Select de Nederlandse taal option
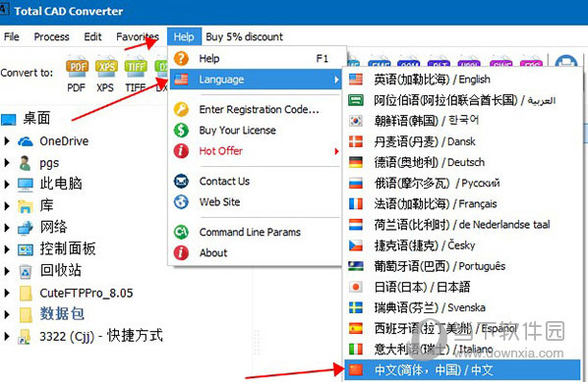The height and width of the screenshot is (382, 588). pyautogui.click(x=463, y=225)
